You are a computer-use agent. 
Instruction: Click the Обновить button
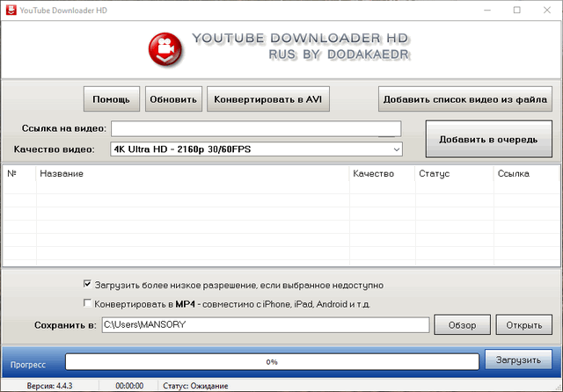(173, 99)
